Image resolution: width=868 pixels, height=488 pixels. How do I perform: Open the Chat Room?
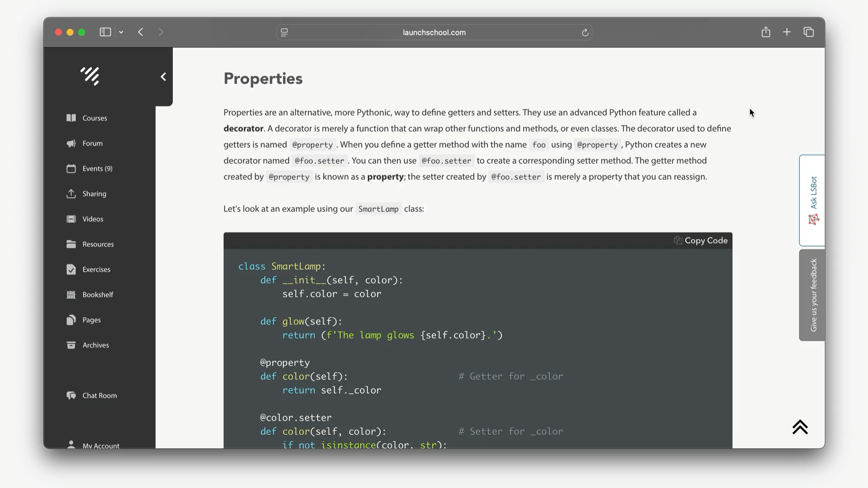click(99, 396)
